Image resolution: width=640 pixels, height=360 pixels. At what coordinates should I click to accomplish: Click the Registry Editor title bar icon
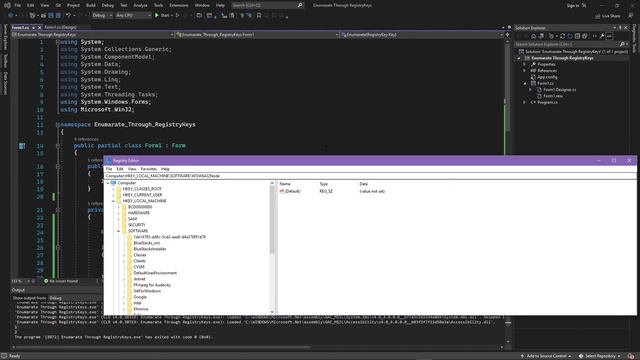(x=109, y=160)
